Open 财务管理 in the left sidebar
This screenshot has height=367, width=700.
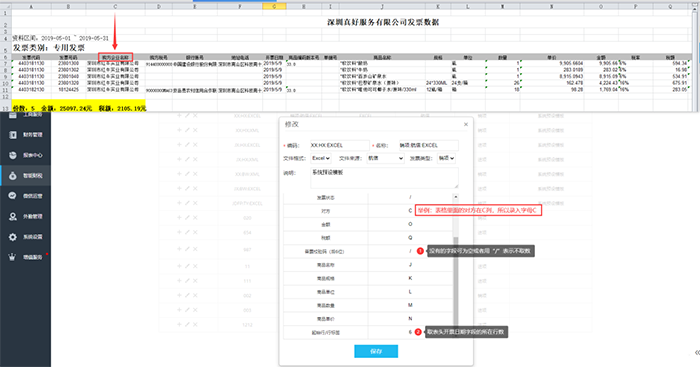click(x=25, y=134)
